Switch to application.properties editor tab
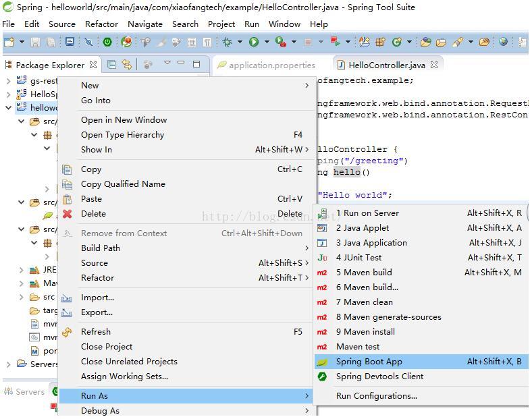Screen dimensions: 532x419 tap(267, 65)
